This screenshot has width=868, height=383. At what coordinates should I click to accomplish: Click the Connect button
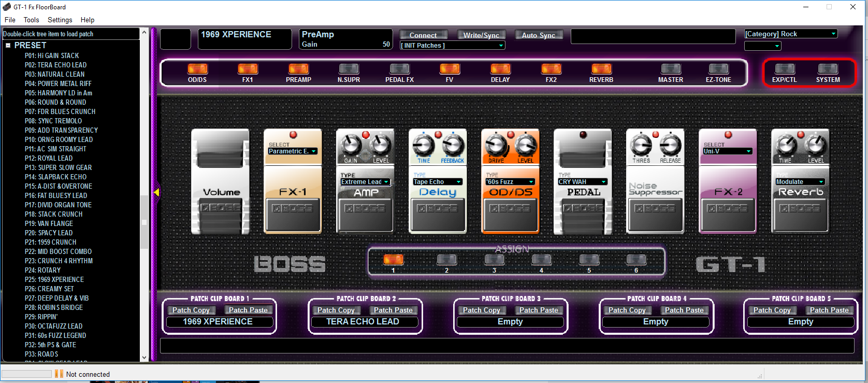click(423, 35)
